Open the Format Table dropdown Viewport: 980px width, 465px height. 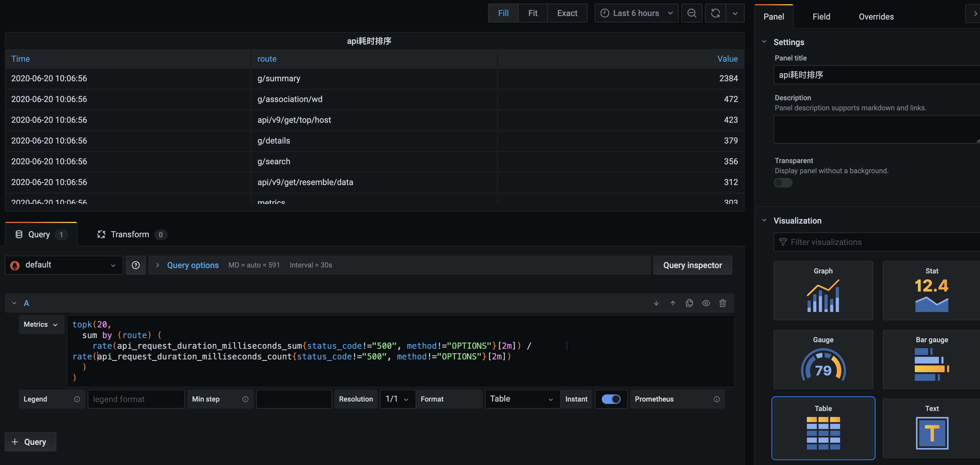[x=522, y=399]
